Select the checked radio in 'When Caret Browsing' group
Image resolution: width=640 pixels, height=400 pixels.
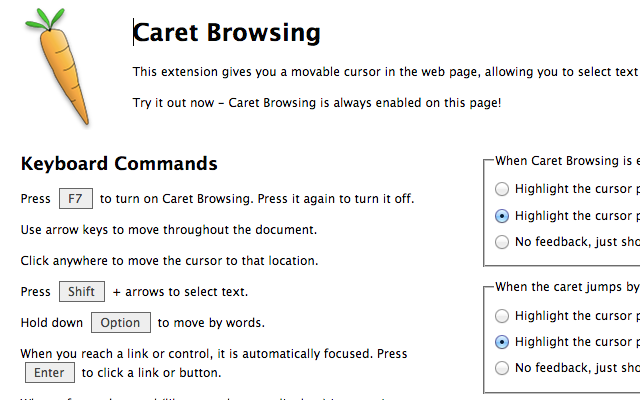(502, 215)
